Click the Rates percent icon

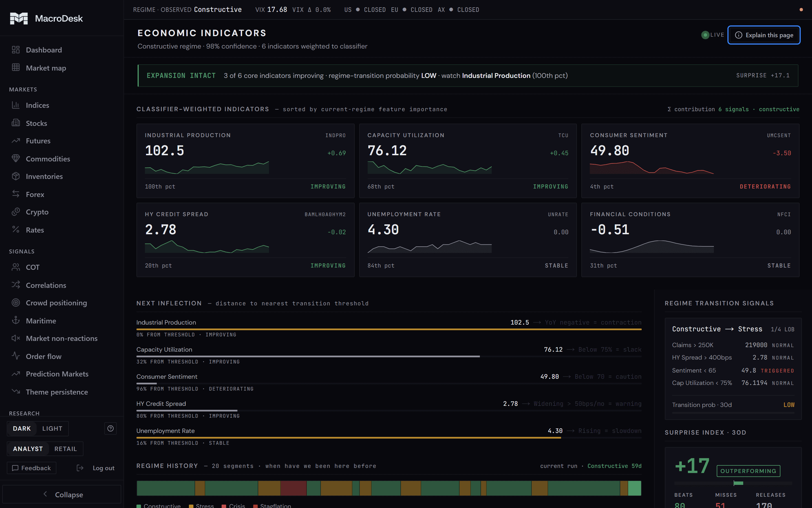click(16, 229)
